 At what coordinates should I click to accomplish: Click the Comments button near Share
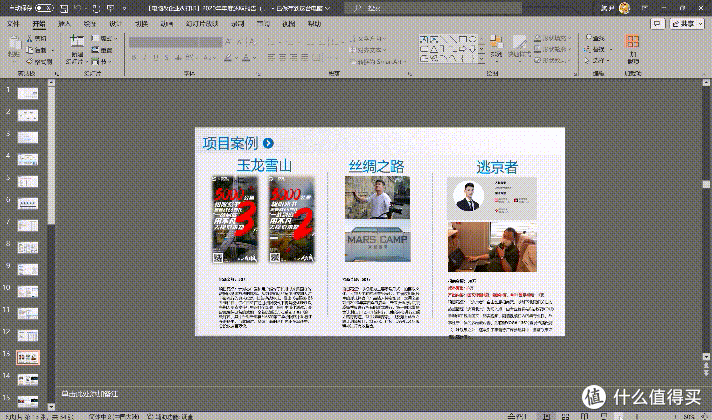(x=658, y=24)
